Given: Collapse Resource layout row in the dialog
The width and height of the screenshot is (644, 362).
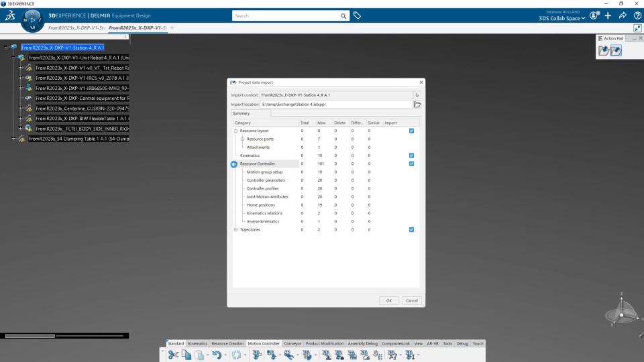Looking at the screenshot, I should tap(235, 131).
